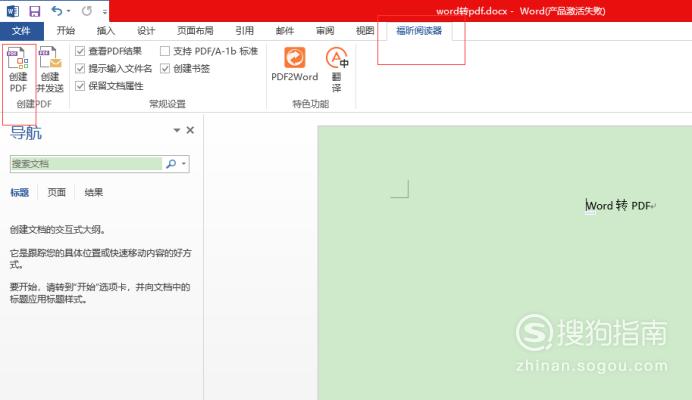Image resolution: width=692 pixels, height=400 pixels.
Task: Close the navigation pane
Action: click(x=190, y=130)
